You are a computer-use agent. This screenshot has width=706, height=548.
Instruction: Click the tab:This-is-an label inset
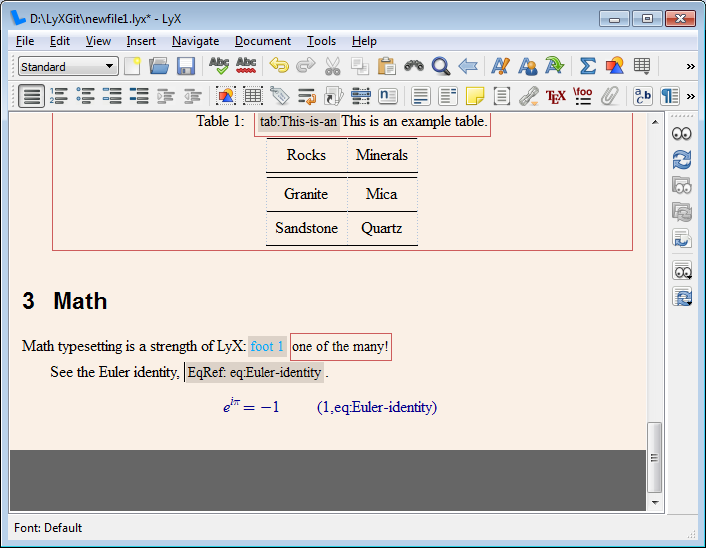pyautogui.click(x=298, y=122)
